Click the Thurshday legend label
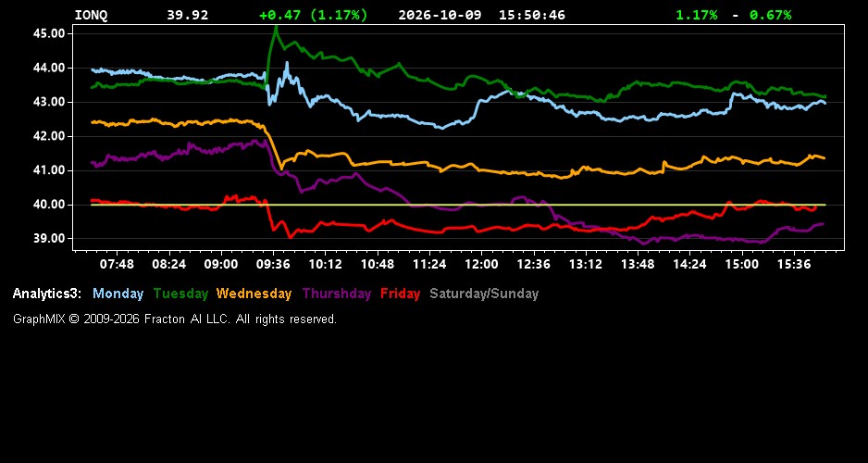The image size is (868, 463). (x=337, y=294)
